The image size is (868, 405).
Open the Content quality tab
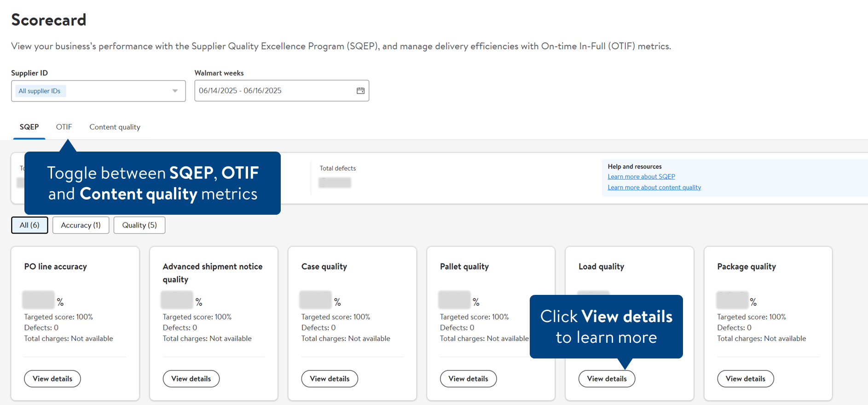click(115, 127)
